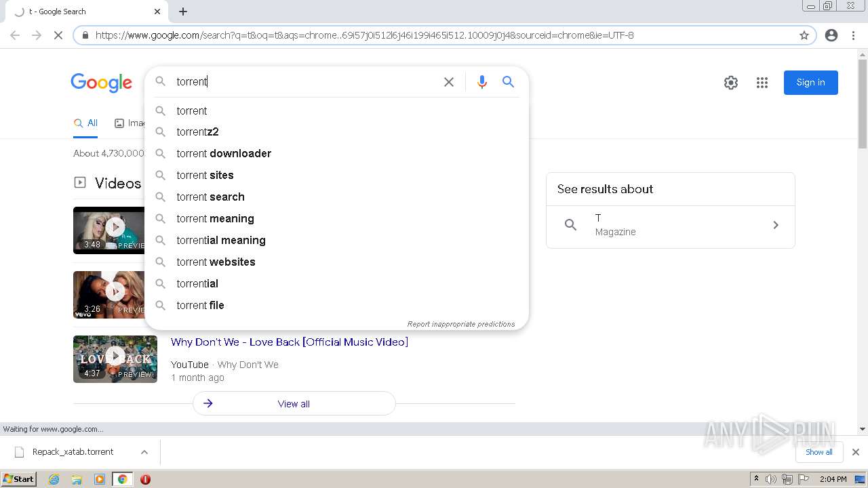
Task: Play the Love Back 4:37 thumbnail
Action: click(x=115, y=359)
